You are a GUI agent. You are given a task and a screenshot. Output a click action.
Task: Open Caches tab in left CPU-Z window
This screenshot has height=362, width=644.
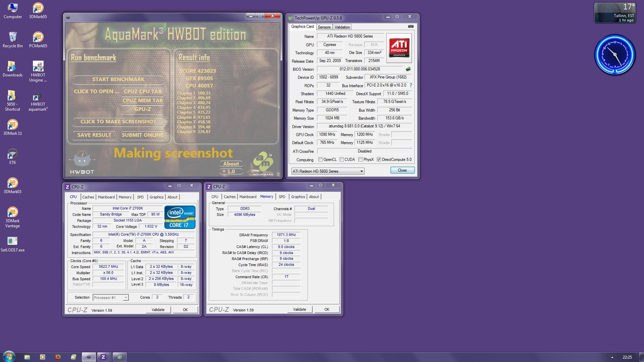88,197
